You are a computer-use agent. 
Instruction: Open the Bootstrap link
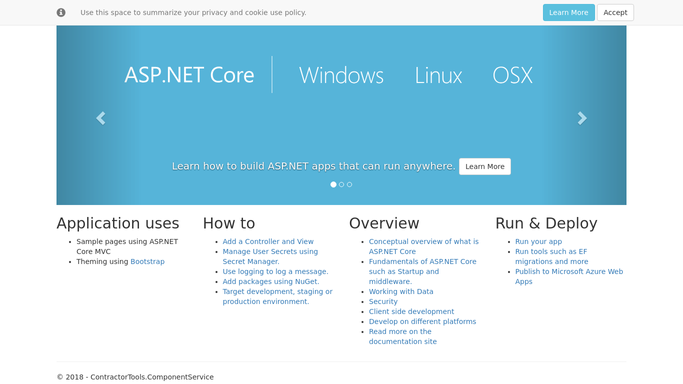[x=148, y=262]
